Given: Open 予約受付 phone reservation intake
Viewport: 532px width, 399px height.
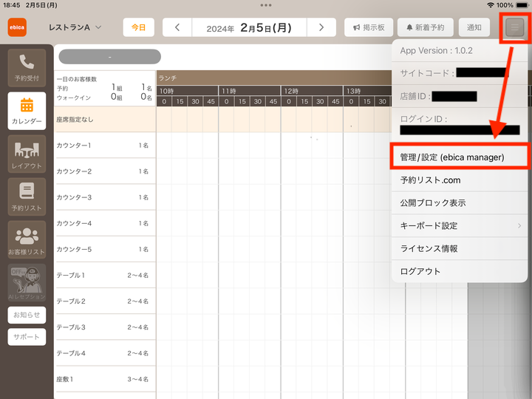Looking at the screenshot, I should pos(27,68).
